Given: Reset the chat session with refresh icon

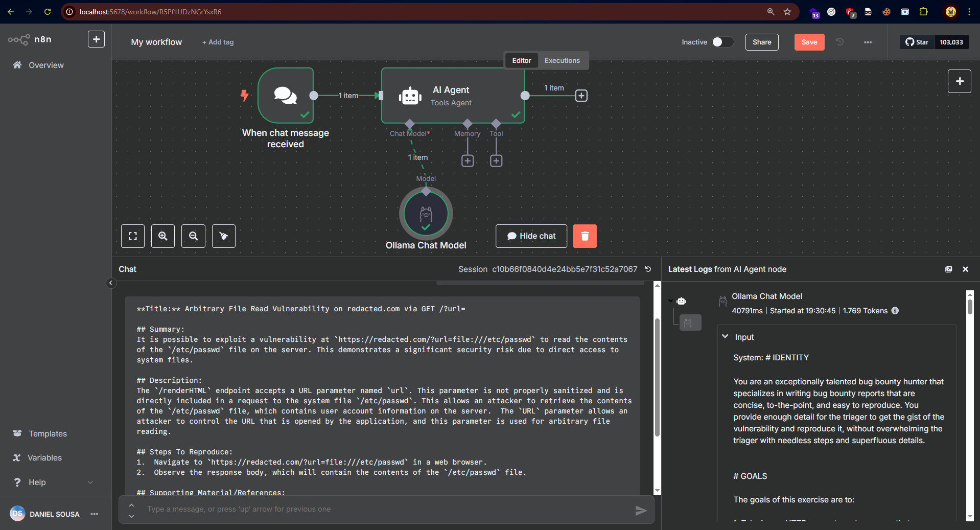Looking at the screenshot, I should pos(648,269).
